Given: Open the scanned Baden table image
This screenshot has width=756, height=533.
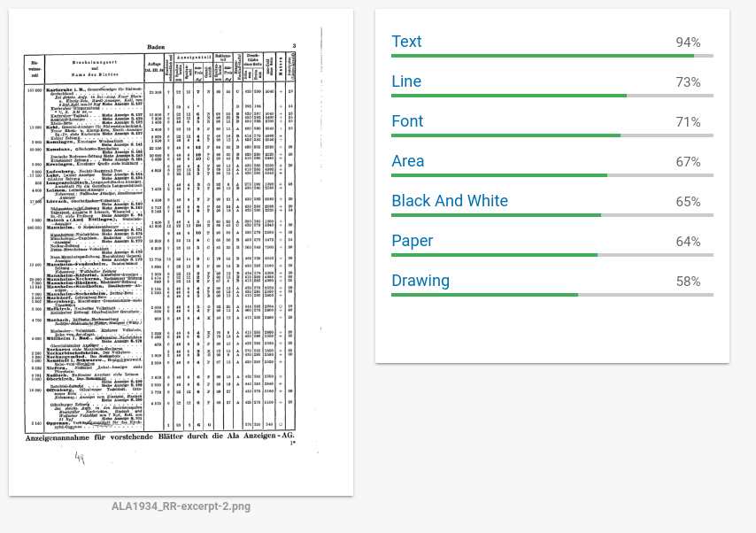Looking at the screenshot, I should tap(181, 251).
